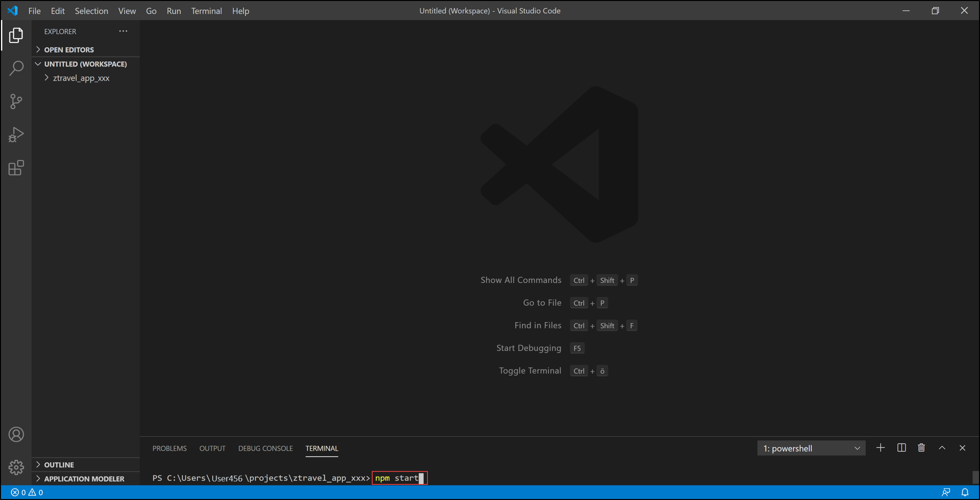Open Explorer views and more actions ellipsis
Screen dimensions: 980x500
pyautogui.click(x=123, y=31)
